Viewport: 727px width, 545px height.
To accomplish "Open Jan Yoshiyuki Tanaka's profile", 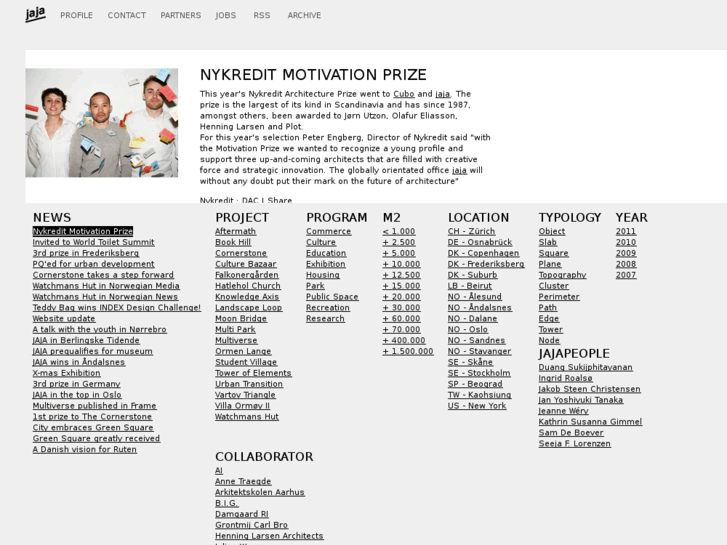I will click(581, 400).
